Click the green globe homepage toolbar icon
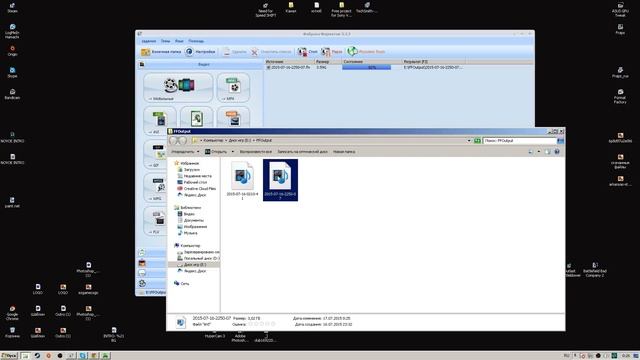 point(352,51)
